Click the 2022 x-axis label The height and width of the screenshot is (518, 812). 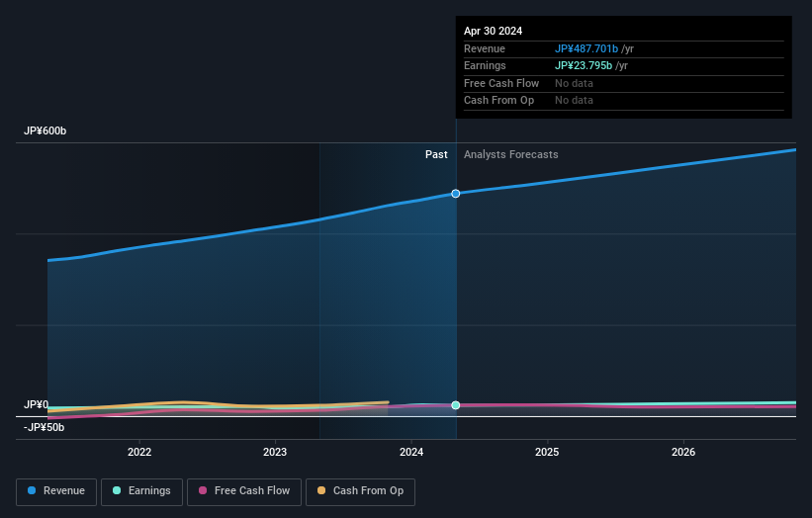(139, 452)
